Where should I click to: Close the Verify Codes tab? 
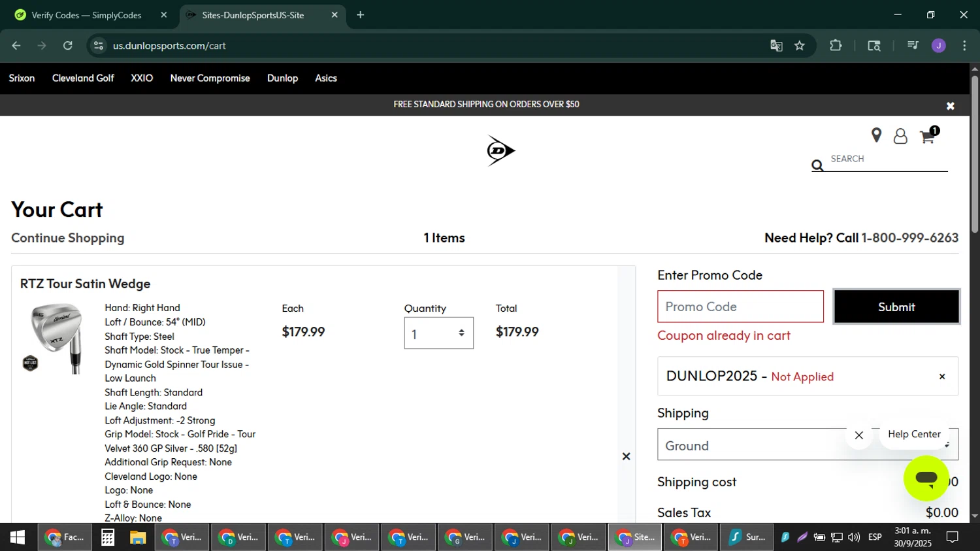point(163,14)
